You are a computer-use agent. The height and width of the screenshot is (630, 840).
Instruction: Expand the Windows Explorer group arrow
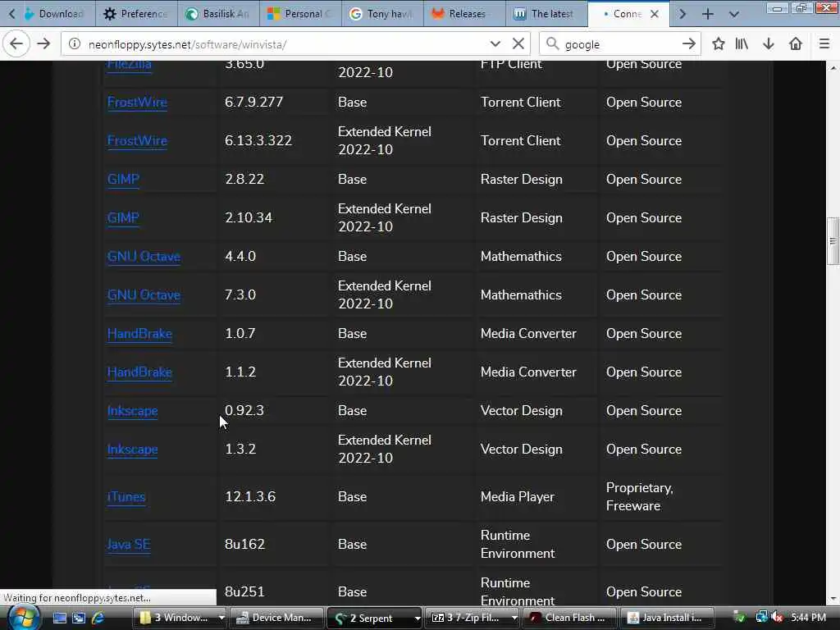click(221, 618)
